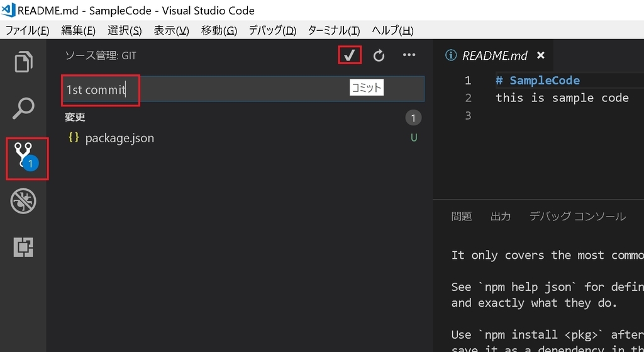Open the 編集(E) menu
Image resolution: width=644 pixels, height=352 pixels.
tap(78, 30)
